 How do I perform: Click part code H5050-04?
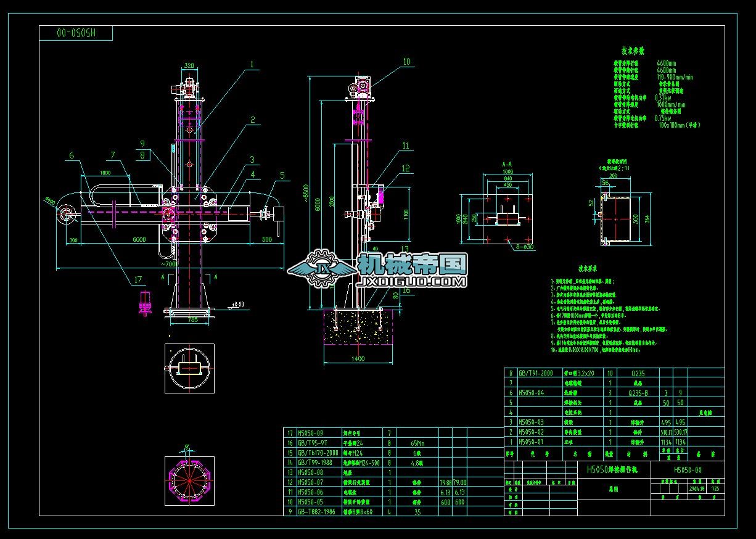tap(531, 392)
